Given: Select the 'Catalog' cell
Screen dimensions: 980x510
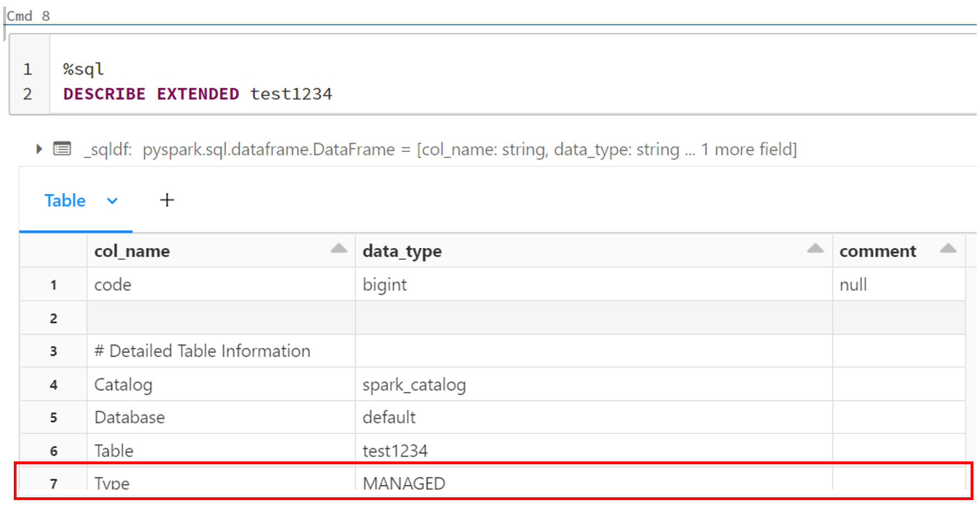Looking at the screenshot, I should click(221, 384).
